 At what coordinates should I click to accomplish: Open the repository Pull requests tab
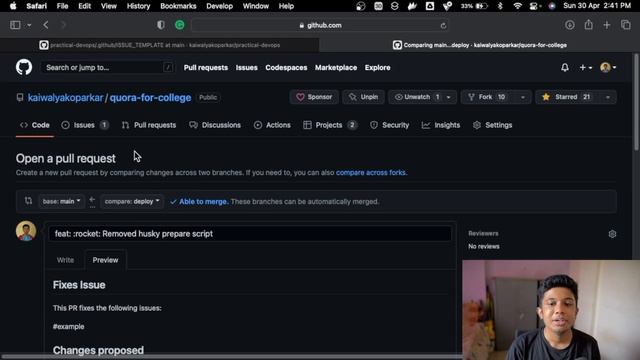tap(149, 125)
